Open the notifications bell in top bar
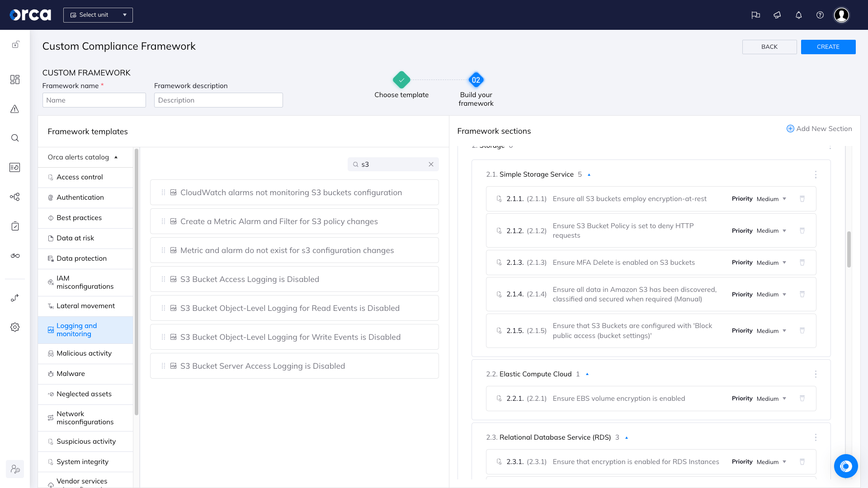 (798, 15)
